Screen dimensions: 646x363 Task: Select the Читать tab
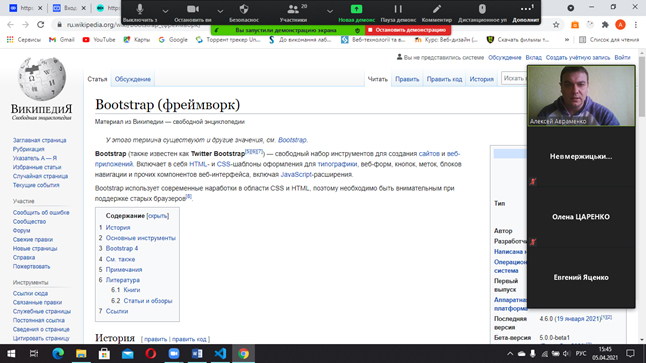click(377, 79)
